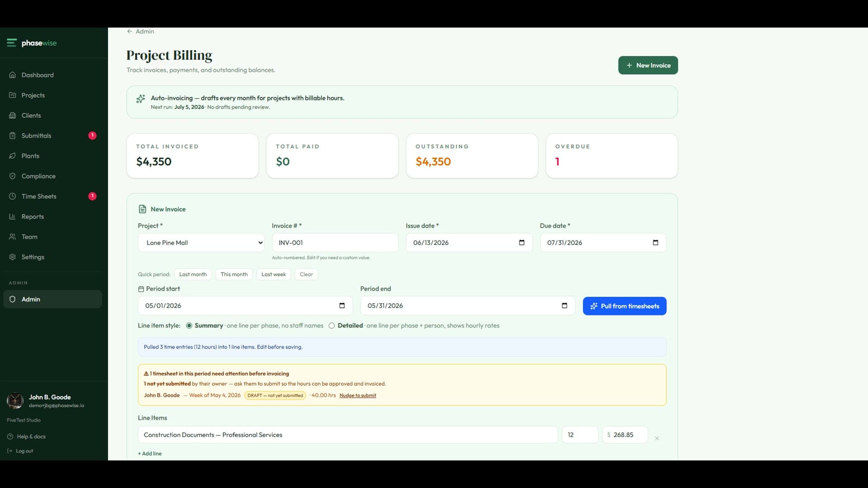Select the Detailed line item style
This screenshot has width=868, height=488.
[x=331, y=326]
